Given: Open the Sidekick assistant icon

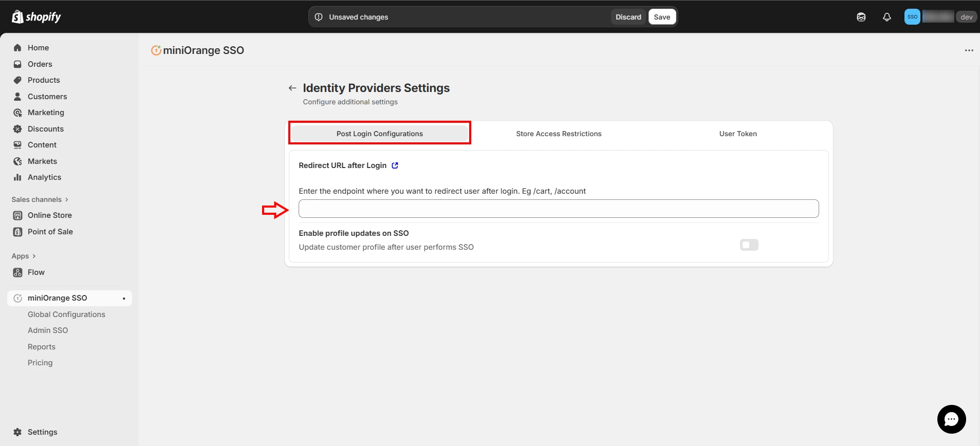Looking at the screenshot, I should click(x=861, y=17).
